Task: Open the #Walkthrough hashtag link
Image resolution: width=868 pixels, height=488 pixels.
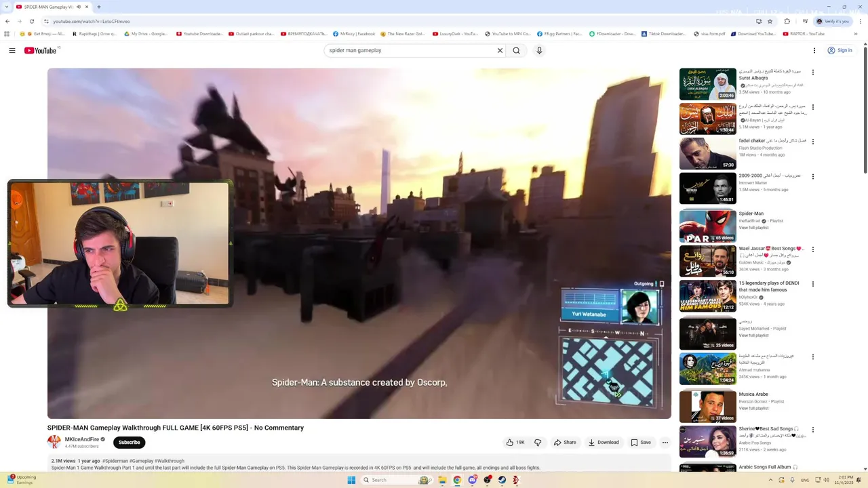Action: [x=170, y=461]
